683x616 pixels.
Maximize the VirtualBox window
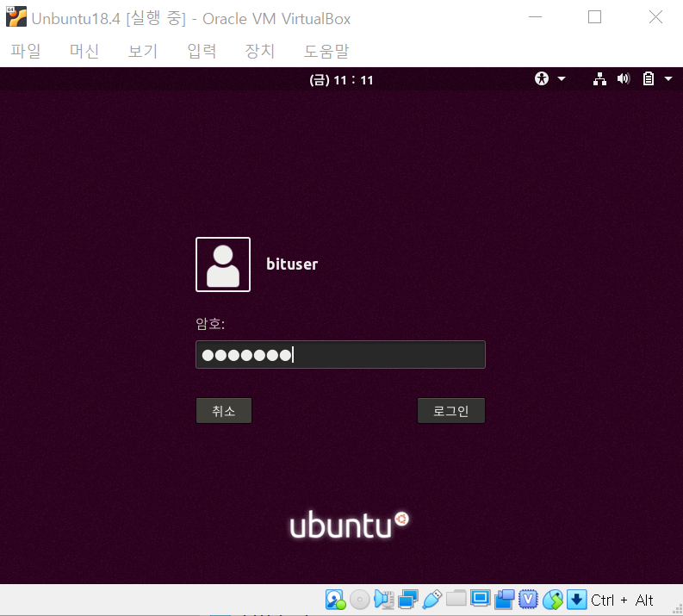point(594,17)
